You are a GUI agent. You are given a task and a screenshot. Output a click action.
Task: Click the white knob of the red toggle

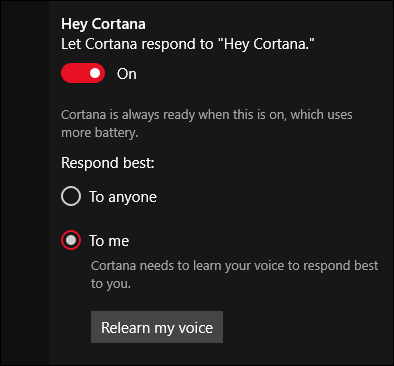[x=95, y=73]
